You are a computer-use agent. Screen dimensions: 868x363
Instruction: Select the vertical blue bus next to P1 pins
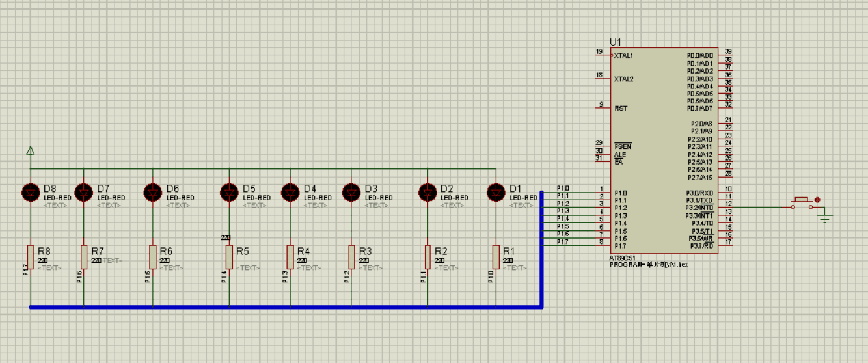point(541,249)
